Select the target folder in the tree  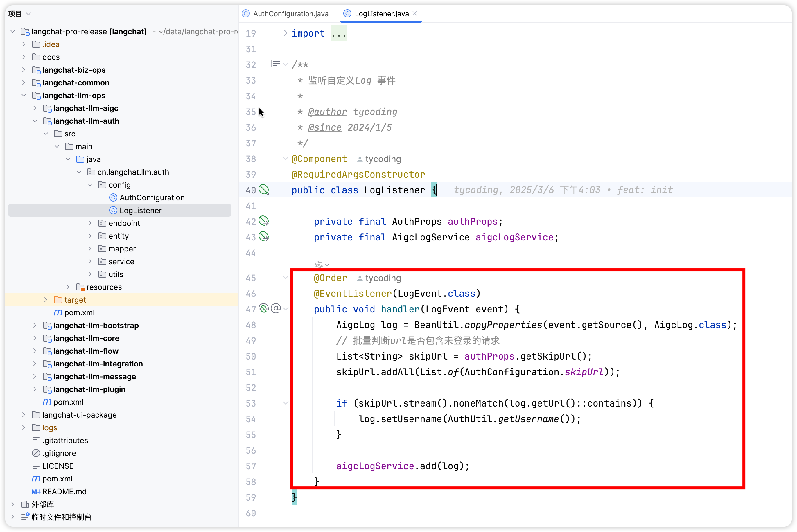click(75, 300)
